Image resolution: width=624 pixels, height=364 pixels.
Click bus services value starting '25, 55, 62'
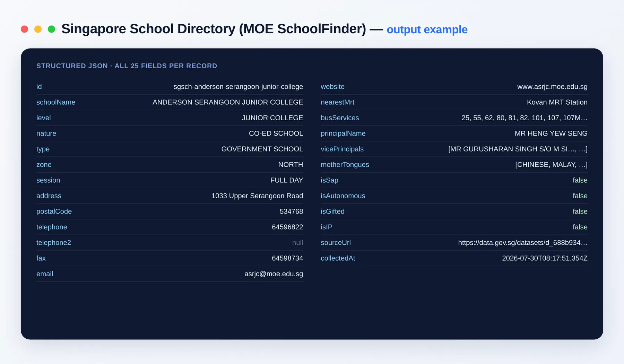point(525,118)
